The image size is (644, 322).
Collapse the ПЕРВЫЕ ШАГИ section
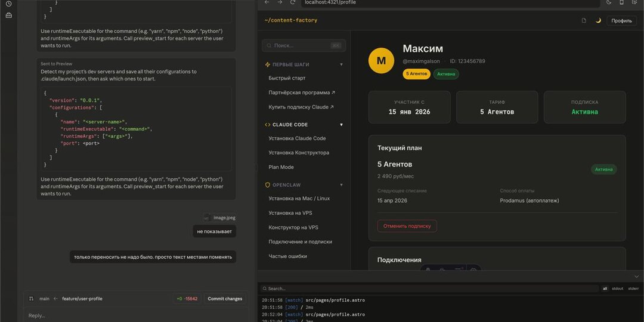tap(341, 64)
